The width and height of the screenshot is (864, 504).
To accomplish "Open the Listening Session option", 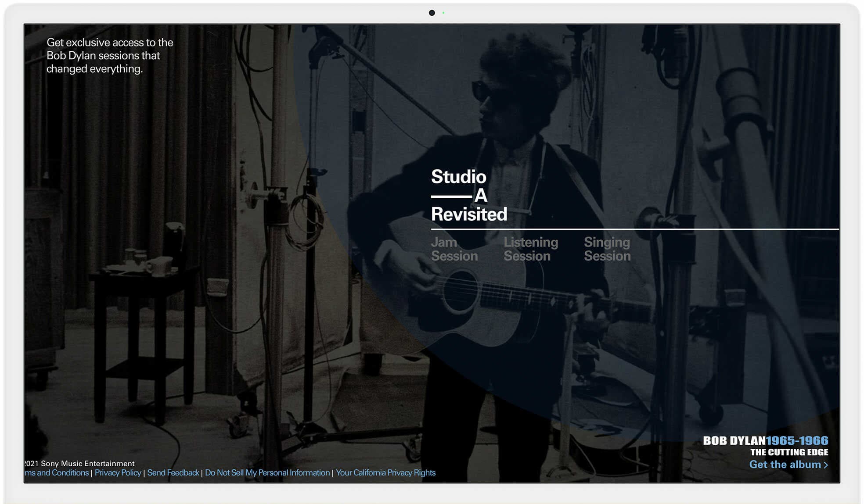I will [530, 249].
